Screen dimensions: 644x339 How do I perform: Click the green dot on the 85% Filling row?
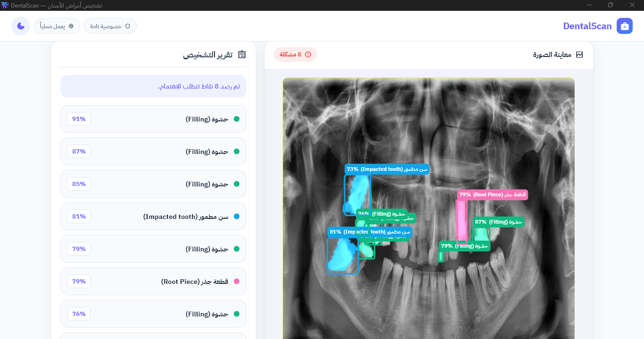237,184
